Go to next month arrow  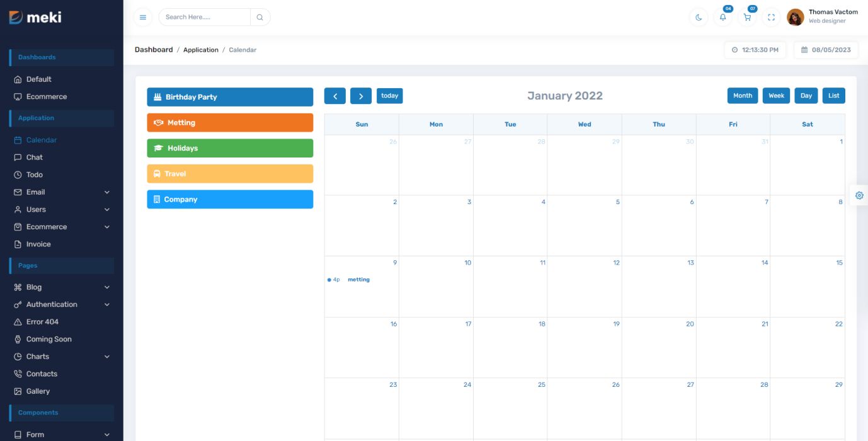[x=361, y=96]
